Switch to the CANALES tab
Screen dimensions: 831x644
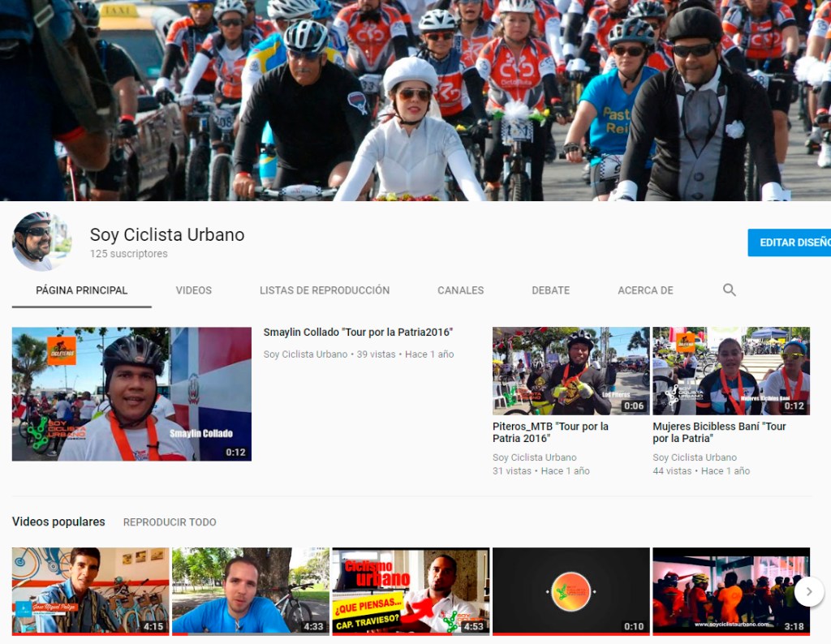[459, 290]
